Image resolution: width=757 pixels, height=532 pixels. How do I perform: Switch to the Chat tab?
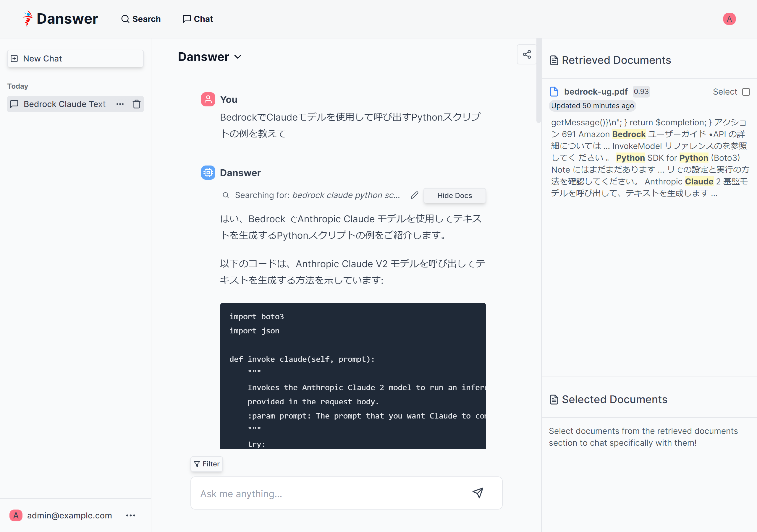[198, 19]
